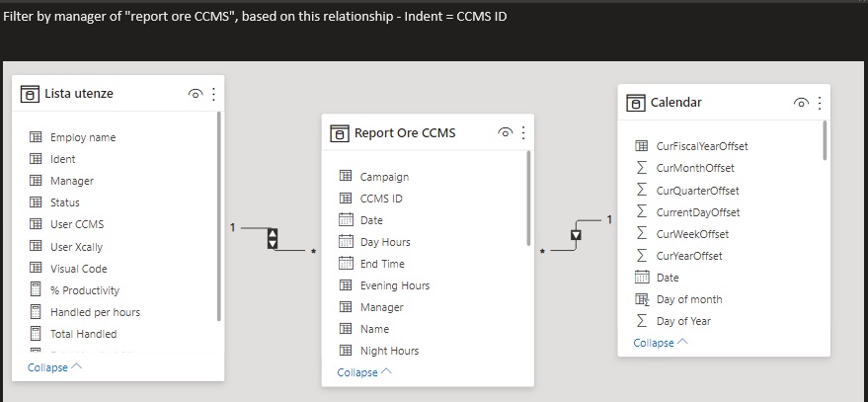Select the CurMonthOffset field

point(695,168)
